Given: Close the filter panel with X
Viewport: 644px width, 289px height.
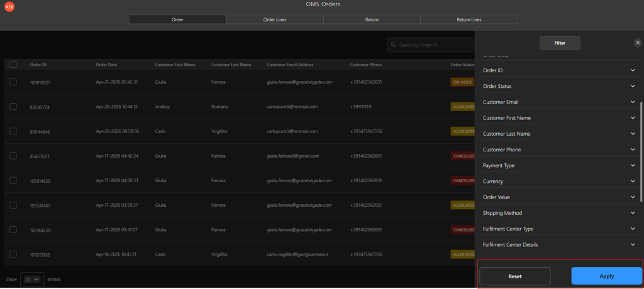Looking at the screenshot, I should click(x=638, y=43).
